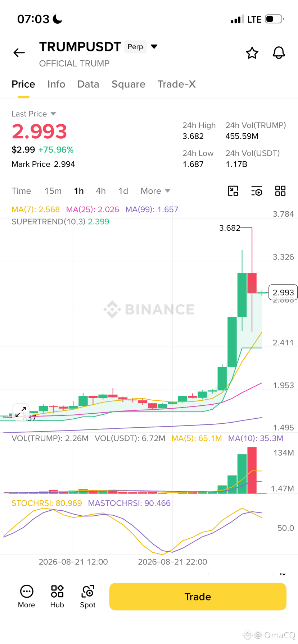Screen dimensions: 298x644
Task: Tap the moon Do Not Disturb icon
Action: click(58, 19)
